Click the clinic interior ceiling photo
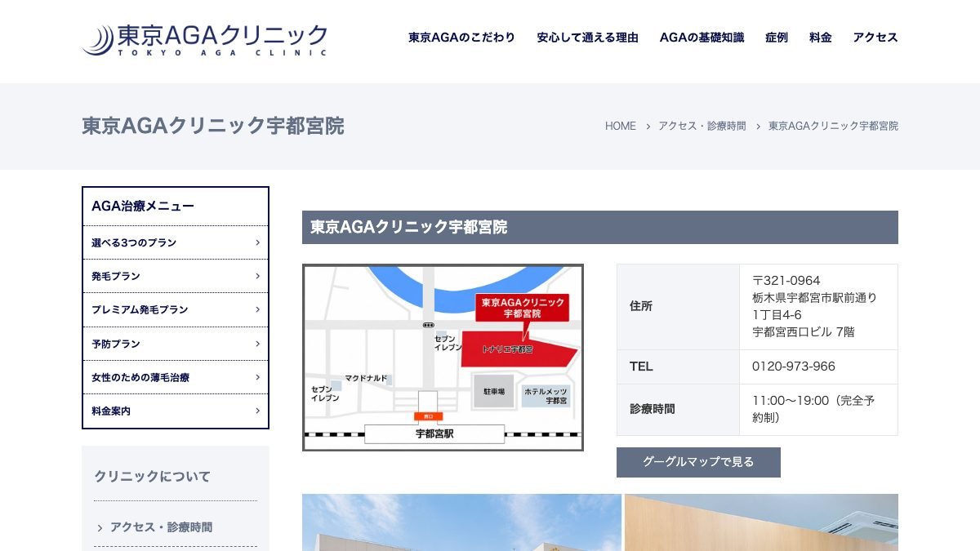 tap(761, 522)
